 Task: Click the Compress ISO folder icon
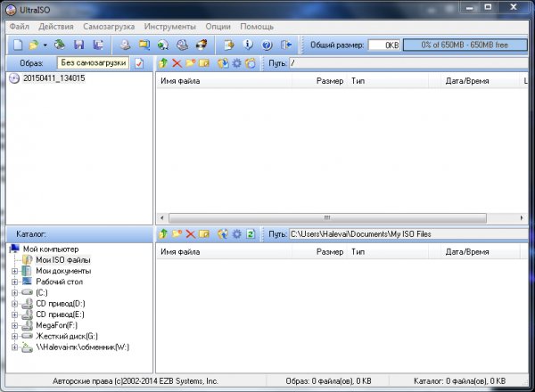[144, 45]
